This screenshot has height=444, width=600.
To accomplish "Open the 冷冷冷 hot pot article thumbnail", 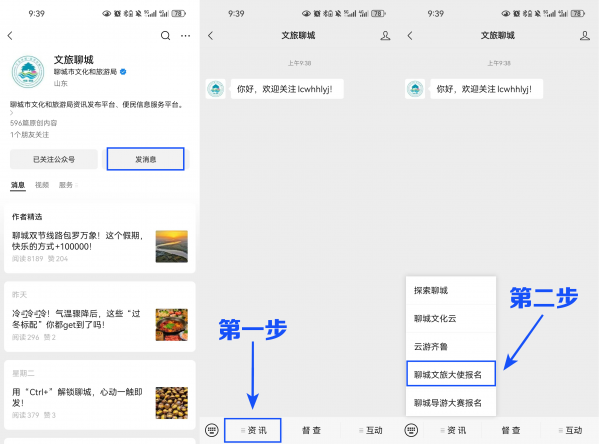I will coord(171,324).
